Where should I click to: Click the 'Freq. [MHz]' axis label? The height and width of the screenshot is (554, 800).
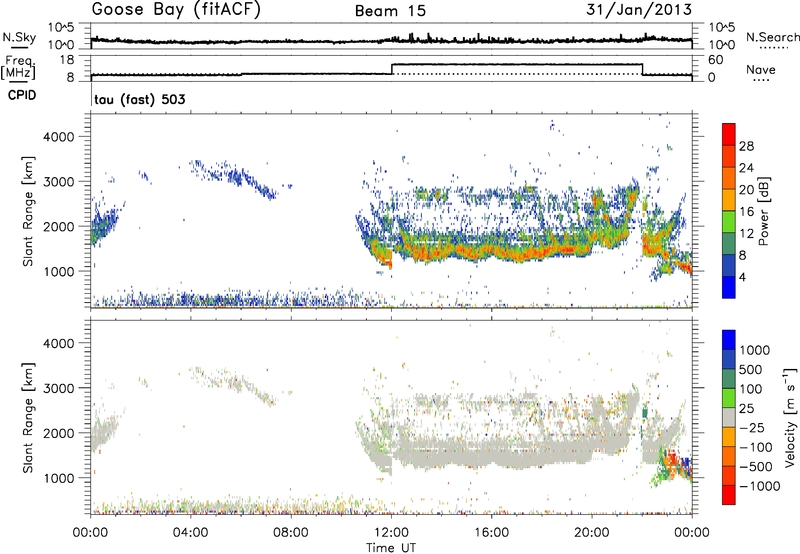click(18, 67)
